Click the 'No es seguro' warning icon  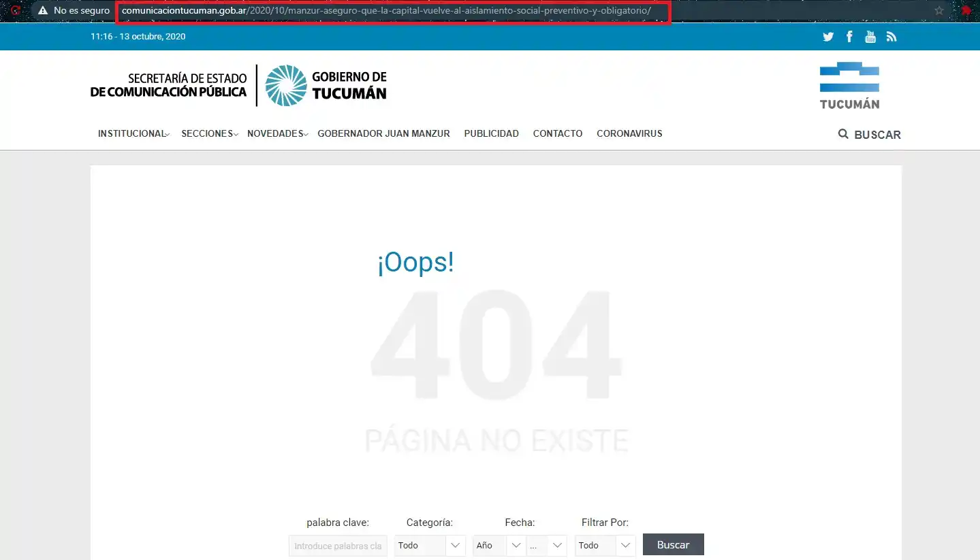(x=42, y=10)
